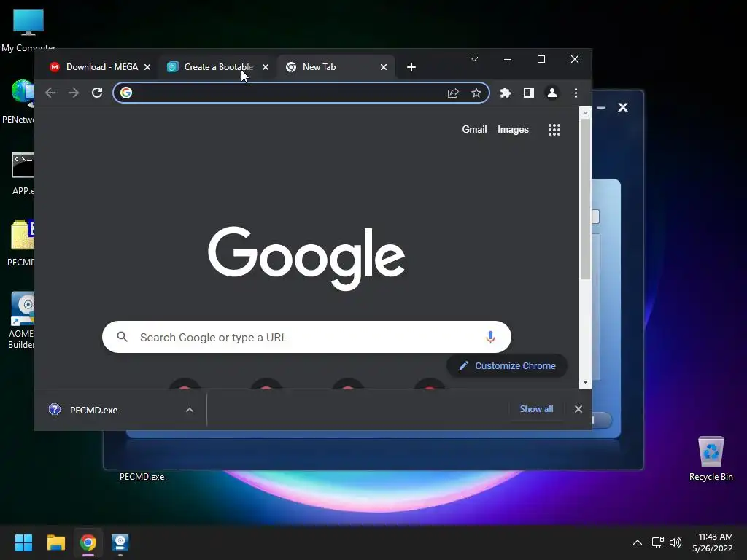Share this page from the address bar
This screenshot has width=747, height=560.
point(453,93)
